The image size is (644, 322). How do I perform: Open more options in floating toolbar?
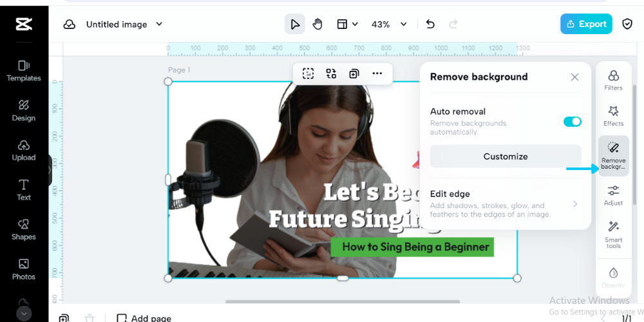377,73
